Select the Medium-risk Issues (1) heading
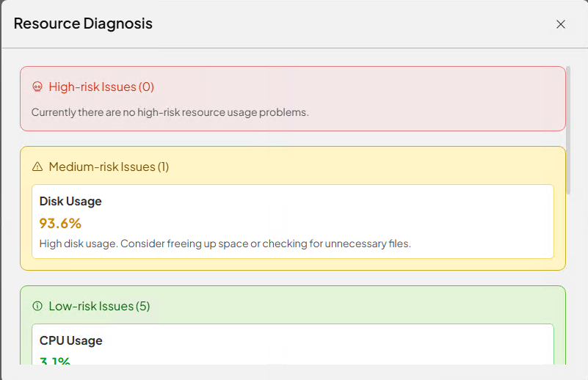 [109, 167]
